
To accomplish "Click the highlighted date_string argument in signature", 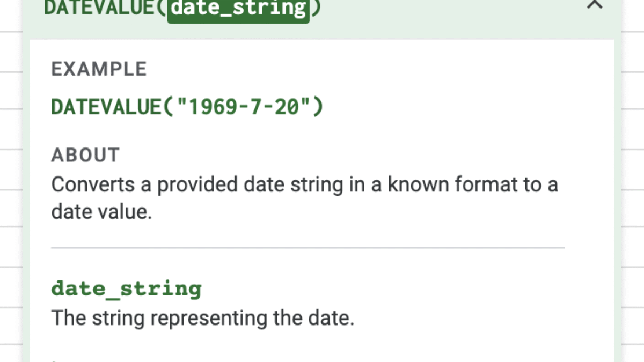I will pos(238,8).
